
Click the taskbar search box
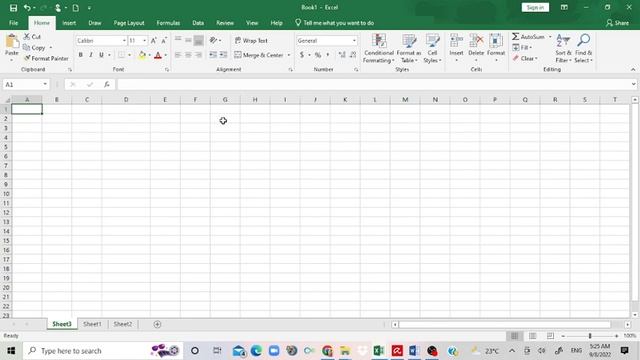tap(103, 351)
